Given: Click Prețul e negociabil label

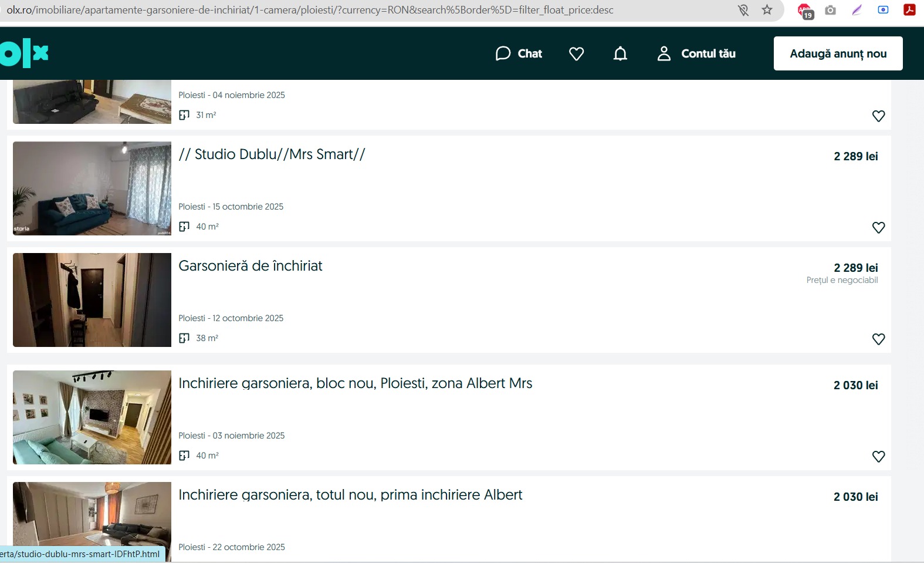Looking at the screenshot, I should click(842, 280).
